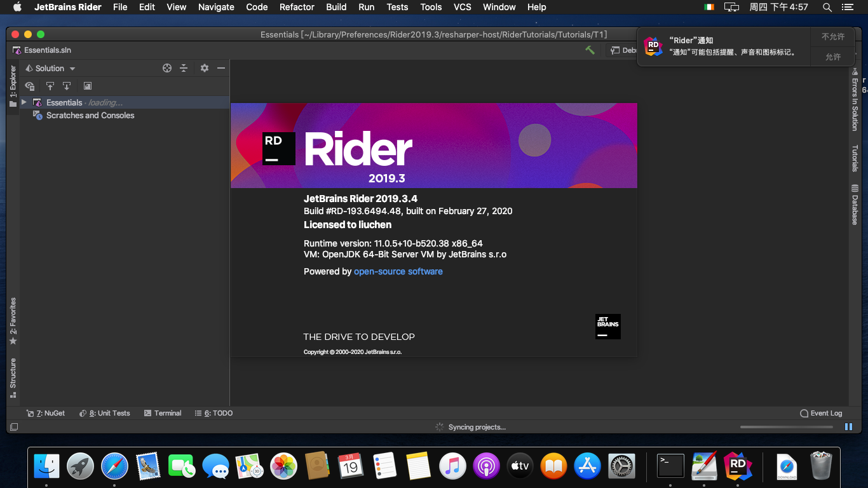The image size is (868, 488).
Task: Click '允许' to allow Rider notifications
Action: click(832, 57)
